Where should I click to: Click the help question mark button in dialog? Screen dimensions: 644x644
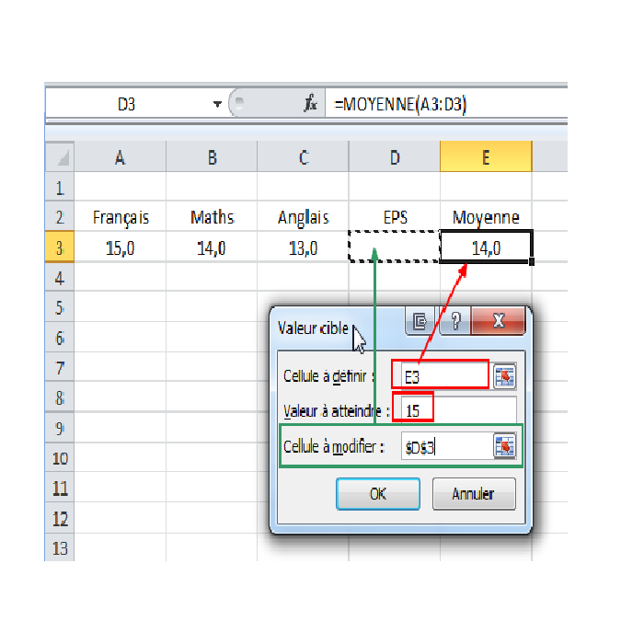click(x=453, y=321)
